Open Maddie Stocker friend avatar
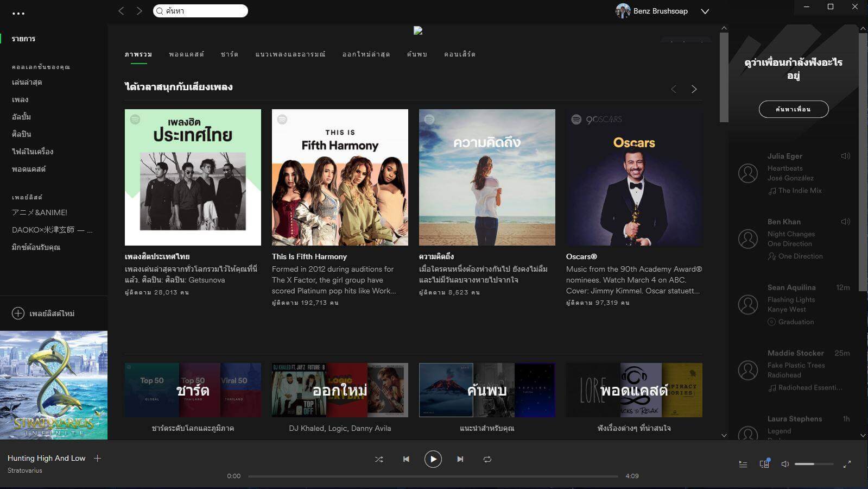868x489 pixels. pyautogui.click(x=748, y=371)
